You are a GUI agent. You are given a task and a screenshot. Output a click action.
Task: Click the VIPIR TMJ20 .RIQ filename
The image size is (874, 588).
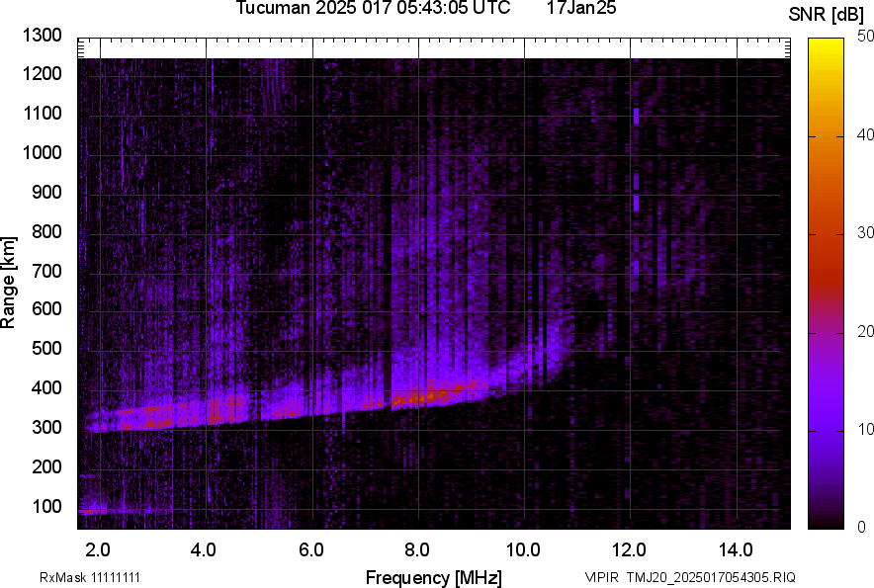point(689,577)
